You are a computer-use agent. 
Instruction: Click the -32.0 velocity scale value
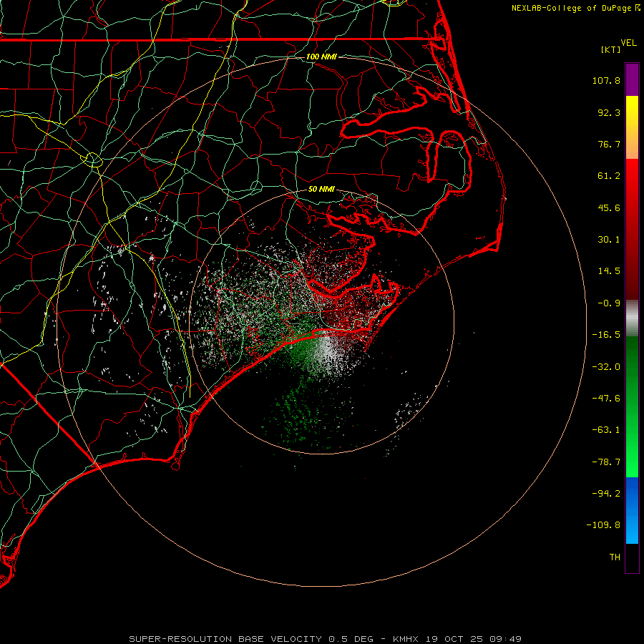pos(606,367)
